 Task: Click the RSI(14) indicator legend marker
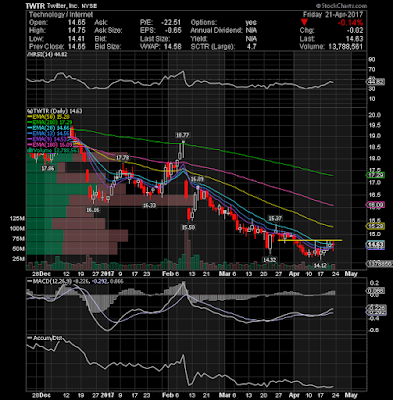[29, 54]
